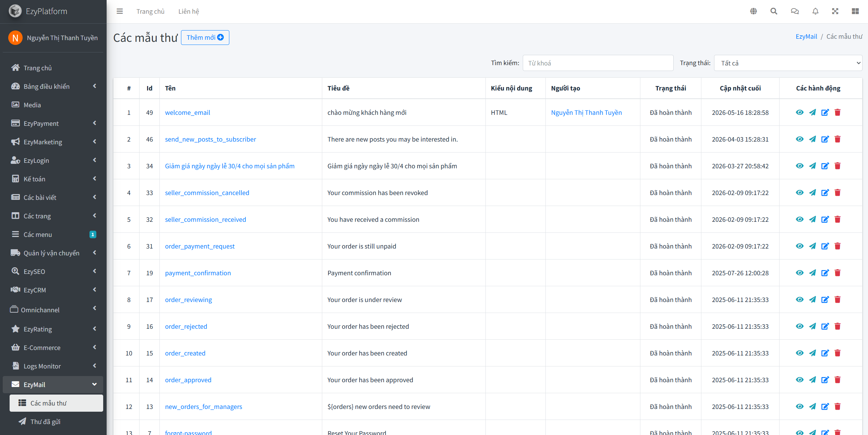Open the apps grid icon
The image size is (868, 435).
855,11
